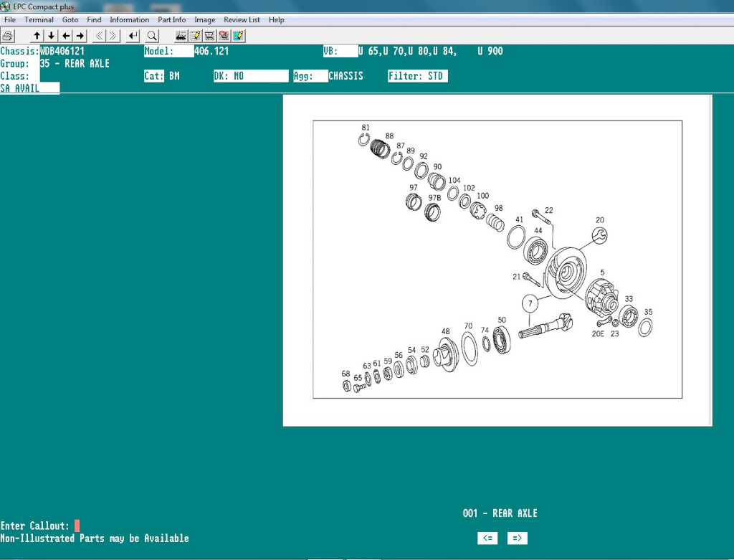Click the Filter: STD field
734x560 pixels.
tap(418, 76)
